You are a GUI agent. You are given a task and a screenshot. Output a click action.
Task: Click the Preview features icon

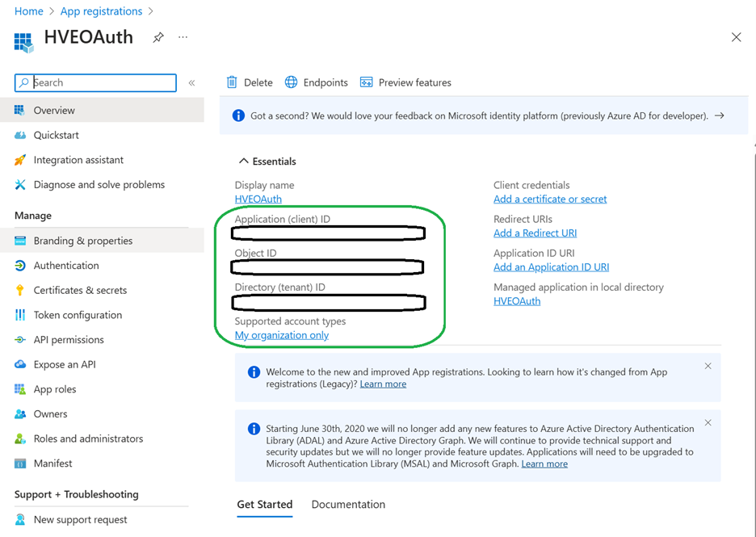click(x=367, y=82)
